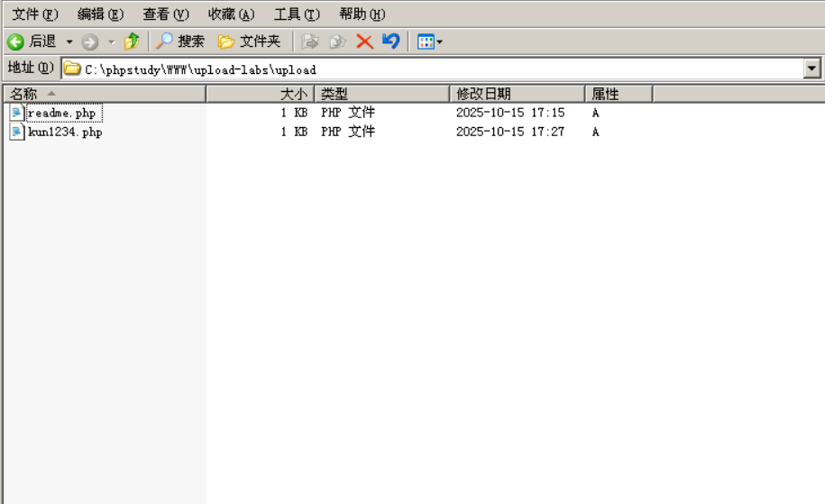Viewport: 825px width, 504px height.
Task: Sort by 名称 column header
Action: [105, 94]
